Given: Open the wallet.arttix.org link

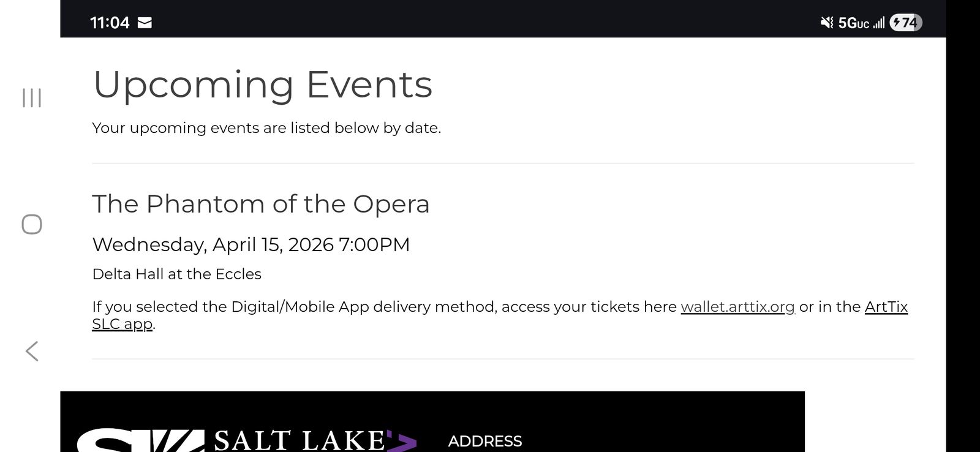Looking at the screenshot, I should 737,307.
